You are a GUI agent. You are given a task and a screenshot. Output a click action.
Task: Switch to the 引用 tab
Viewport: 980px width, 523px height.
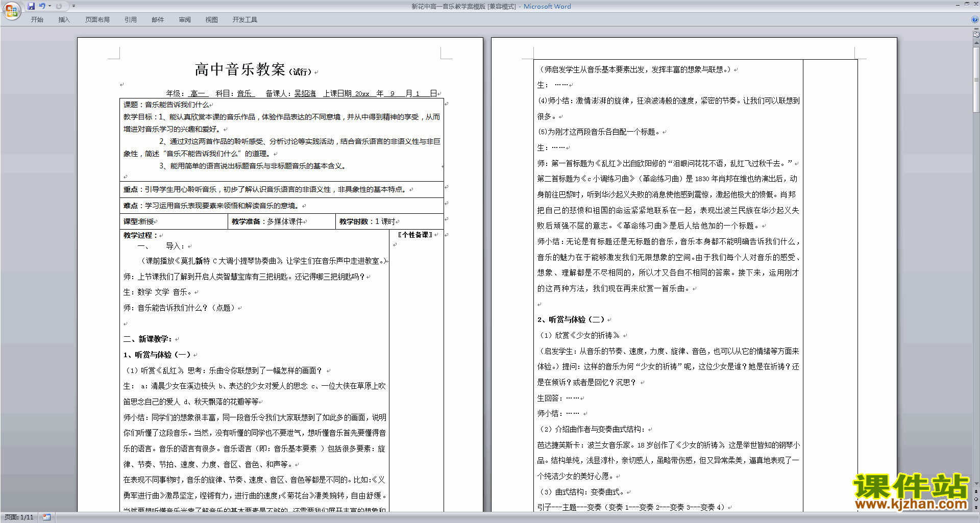131,20
